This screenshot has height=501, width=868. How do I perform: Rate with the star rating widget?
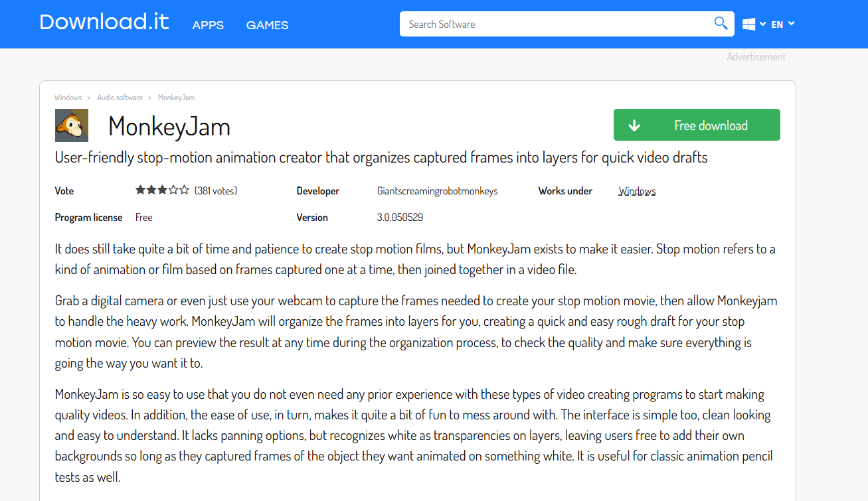pos(162,190)
